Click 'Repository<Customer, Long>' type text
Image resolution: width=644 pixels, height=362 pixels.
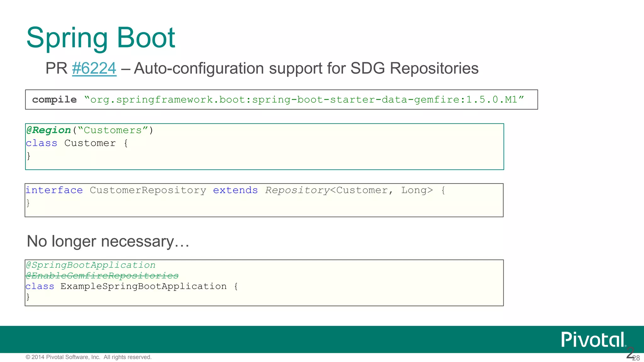click(349, 190)
